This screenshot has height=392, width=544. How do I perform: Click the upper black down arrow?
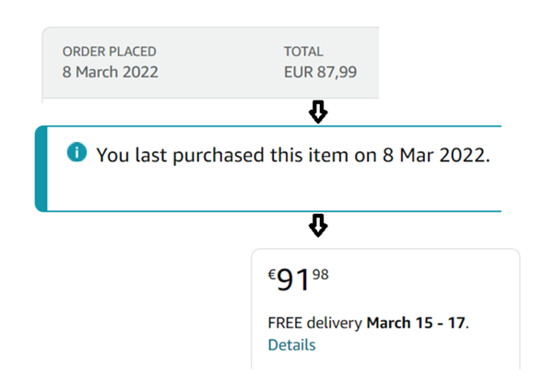[x=318, y=113]
